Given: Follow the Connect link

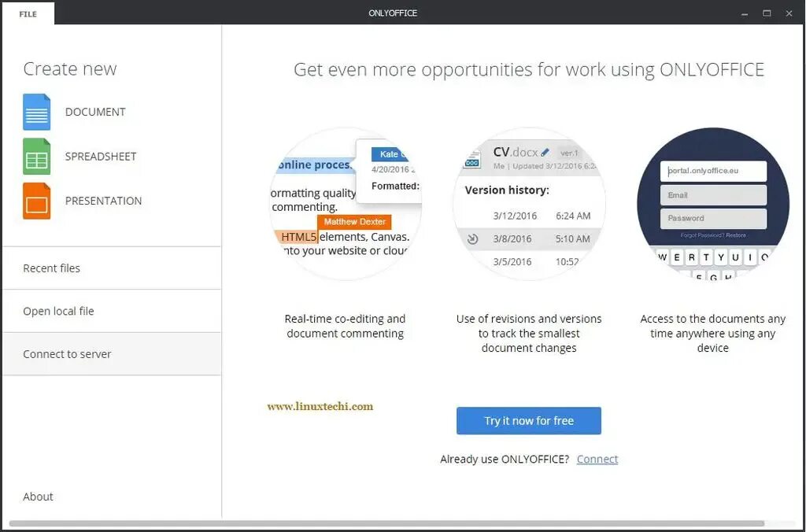Looking at the screenshot, I should 597,459.
